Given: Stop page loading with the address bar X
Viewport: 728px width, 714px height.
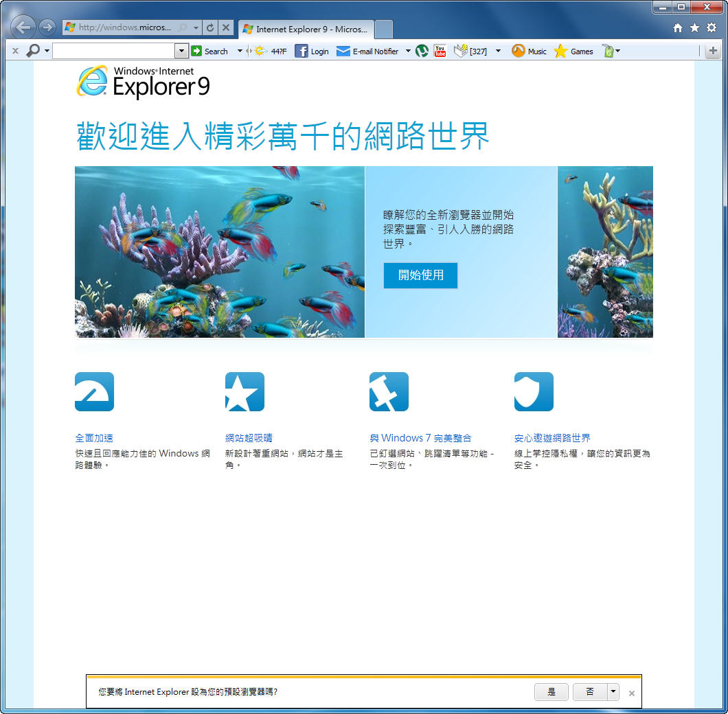Looking at the screenshot, I should coord(226,27).
